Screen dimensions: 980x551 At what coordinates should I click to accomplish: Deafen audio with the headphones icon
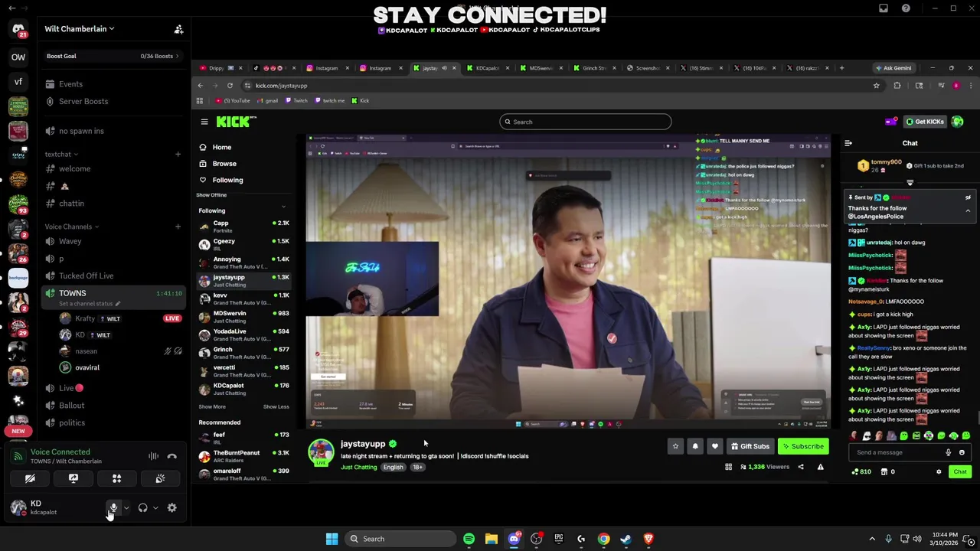(x=142, y=508)
